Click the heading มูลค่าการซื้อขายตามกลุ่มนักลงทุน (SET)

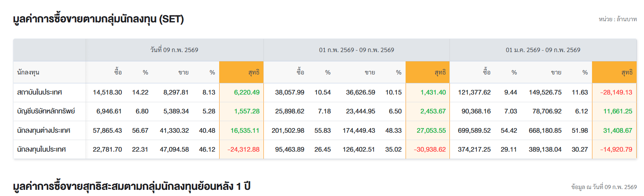(x=98, y=19)
